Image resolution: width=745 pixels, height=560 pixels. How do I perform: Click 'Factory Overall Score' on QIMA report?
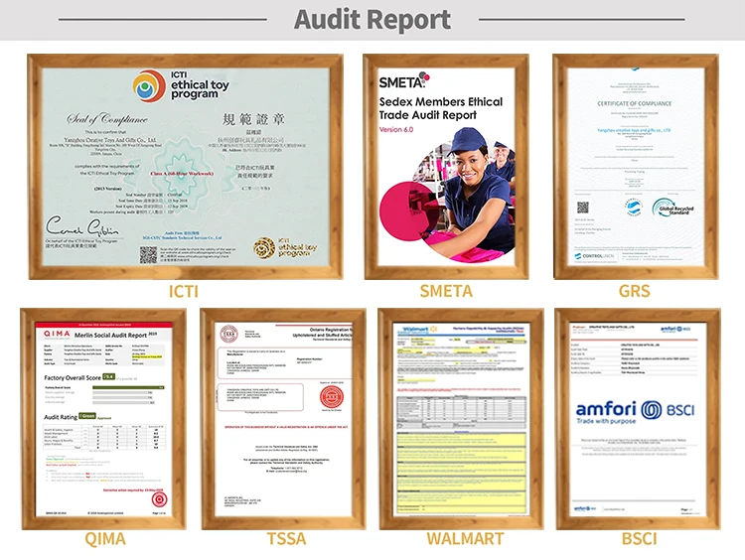click(73, 378)
